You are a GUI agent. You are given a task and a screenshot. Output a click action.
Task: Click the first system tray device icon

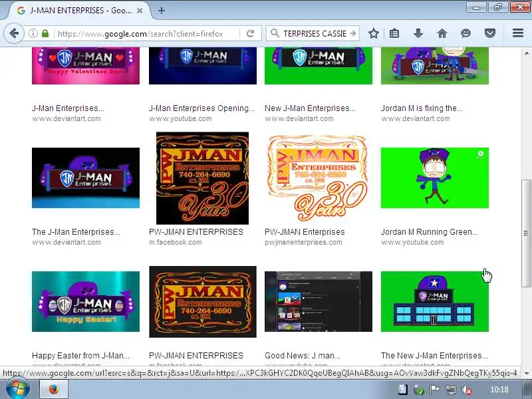[x=403, y=390]
